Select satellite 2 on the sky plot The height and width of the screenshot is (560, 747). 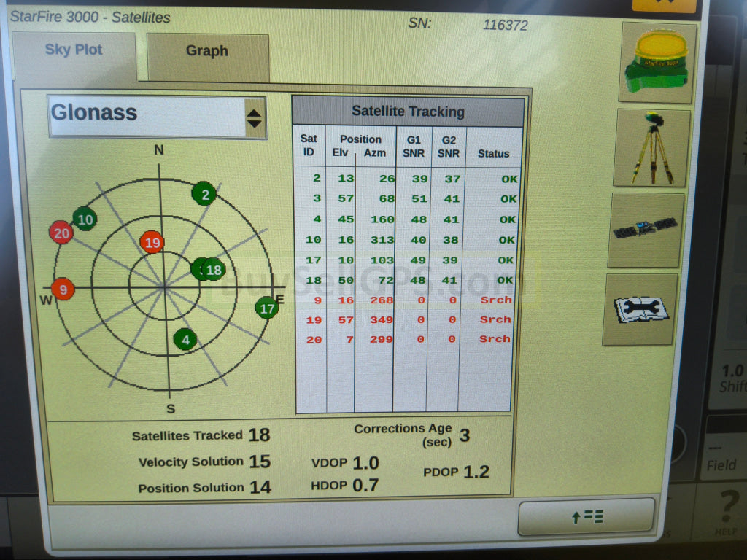[204, 194]
